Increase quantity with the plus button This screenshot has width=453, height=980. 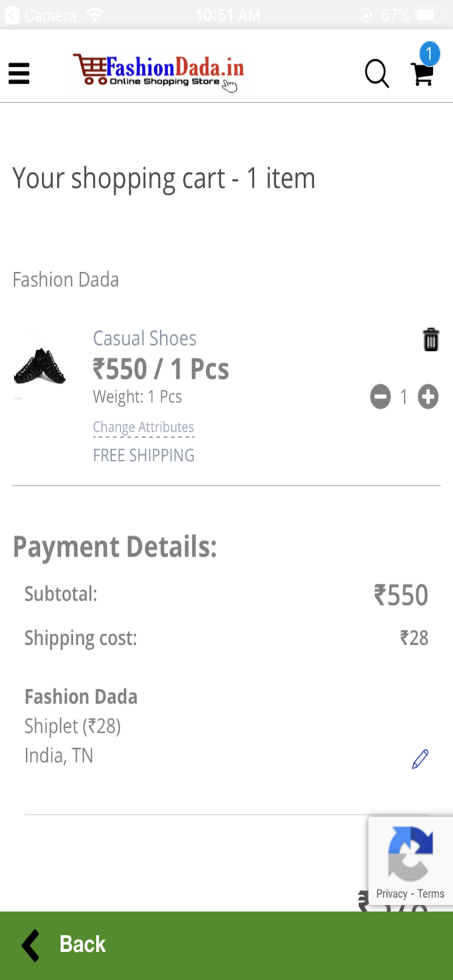(x=428, y=397)
